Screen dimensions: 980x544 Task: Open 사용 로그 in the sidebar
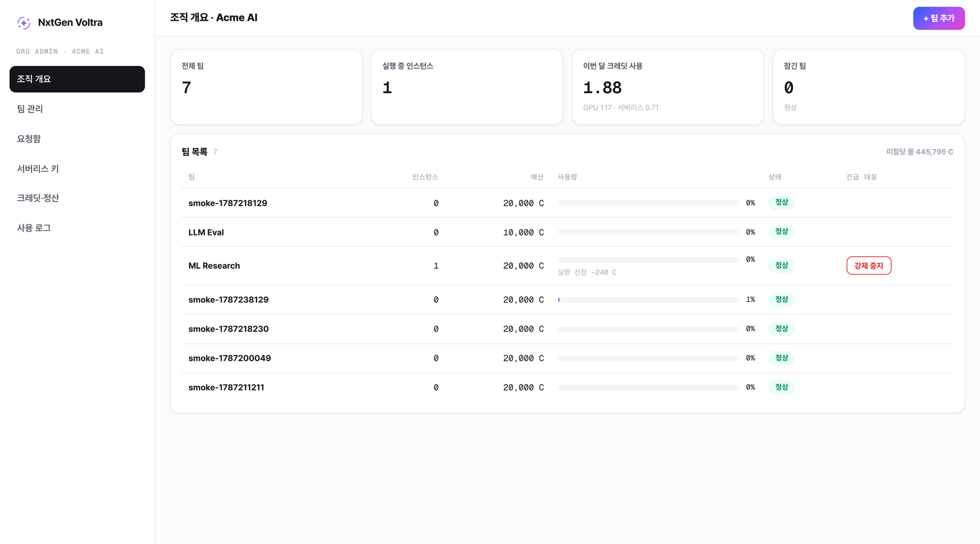click(77, 228)
